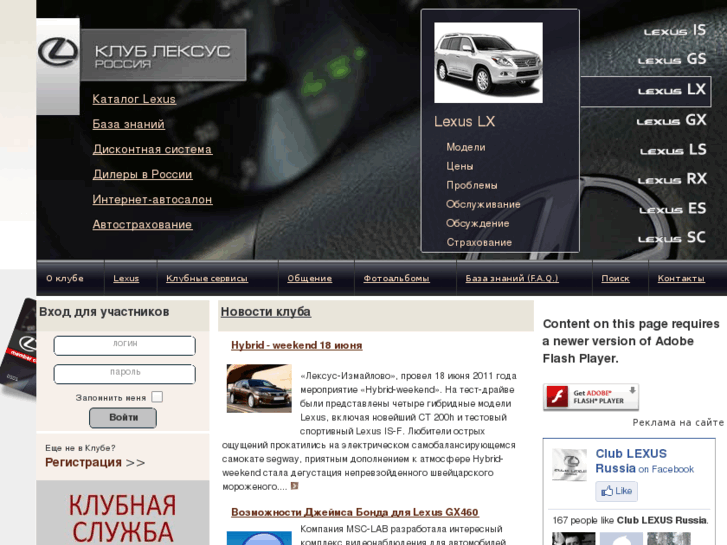Image resolution: width=727 pixels, height=545 pixels.
Task: Click the Клуб Лексус Россия banner
Action: [163, 55]
